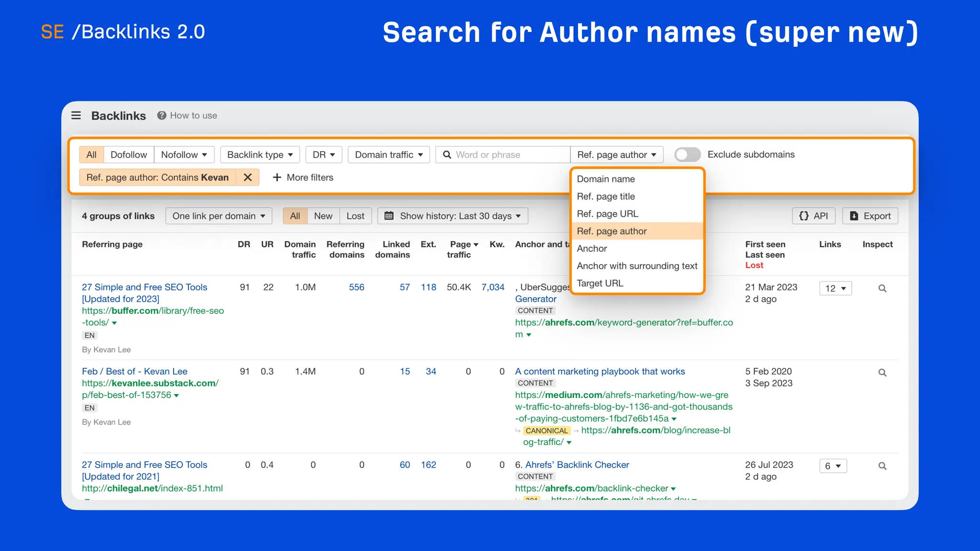The width and height of the screenshot is (980, 551).
Task: Click the plus icon for More filters
Action: (277, 177)
